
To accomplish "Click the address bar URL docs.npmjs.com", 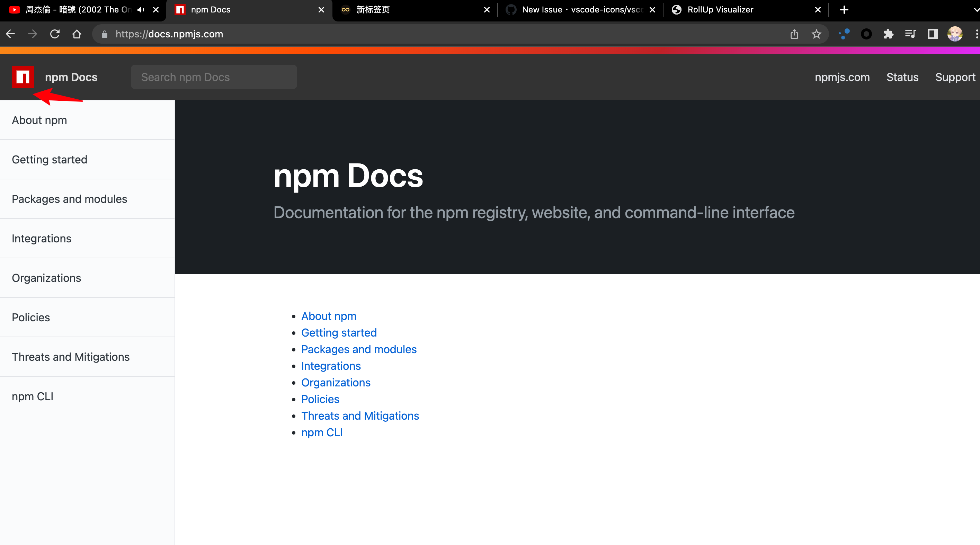I will 169,34.
